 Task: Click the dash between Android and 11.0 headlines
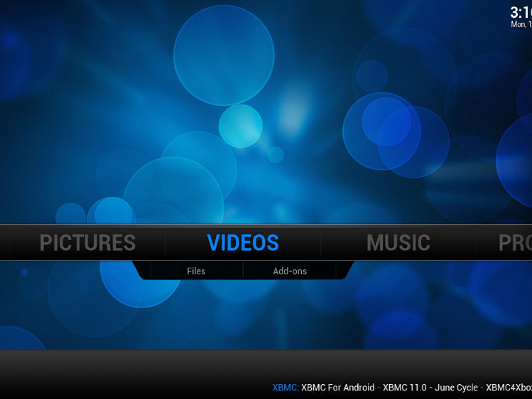[379, 387]
